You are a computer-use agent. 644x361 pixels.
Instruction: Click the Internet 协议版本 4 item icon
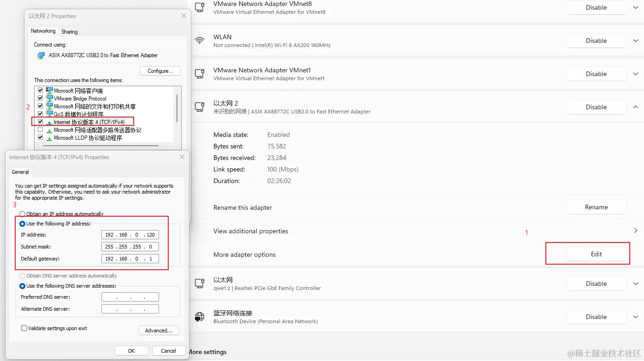49,122
